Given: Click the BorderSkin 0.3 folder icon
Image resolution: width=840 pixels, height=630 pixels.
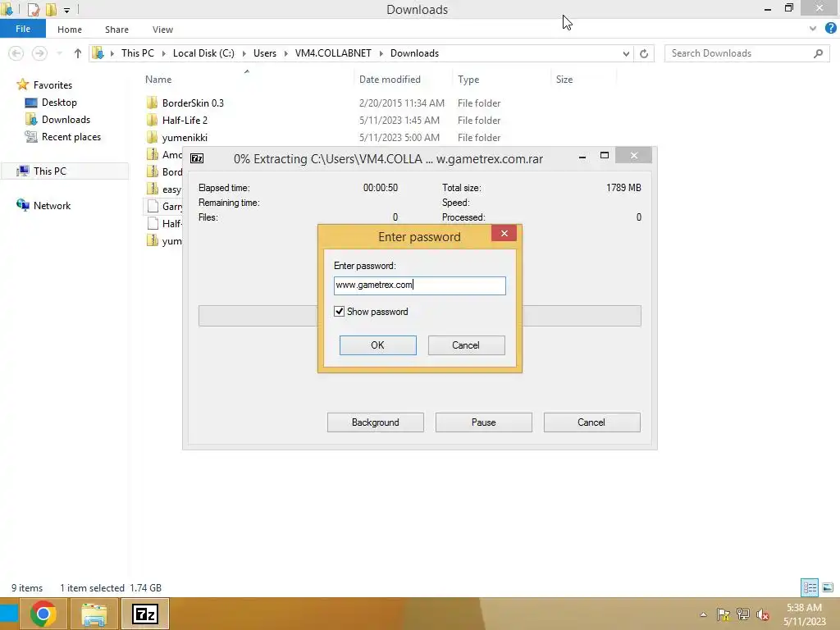Looking at the screenshot, I should (152, 103).
